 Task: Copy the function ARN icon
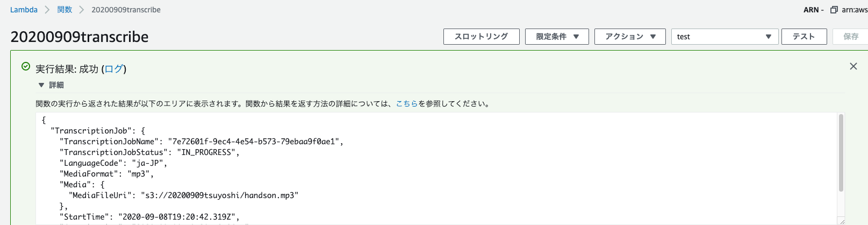point(834,10)
